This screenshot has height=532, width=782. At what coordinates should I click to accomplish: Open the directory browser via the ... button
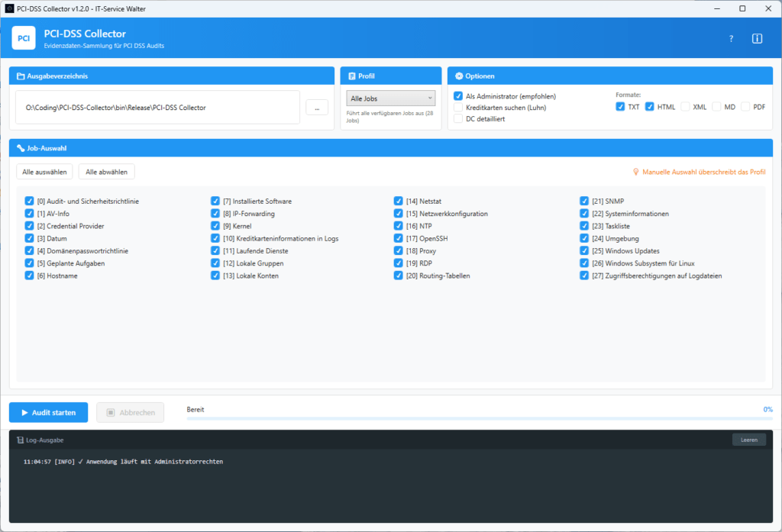click(x=317, y=107)
